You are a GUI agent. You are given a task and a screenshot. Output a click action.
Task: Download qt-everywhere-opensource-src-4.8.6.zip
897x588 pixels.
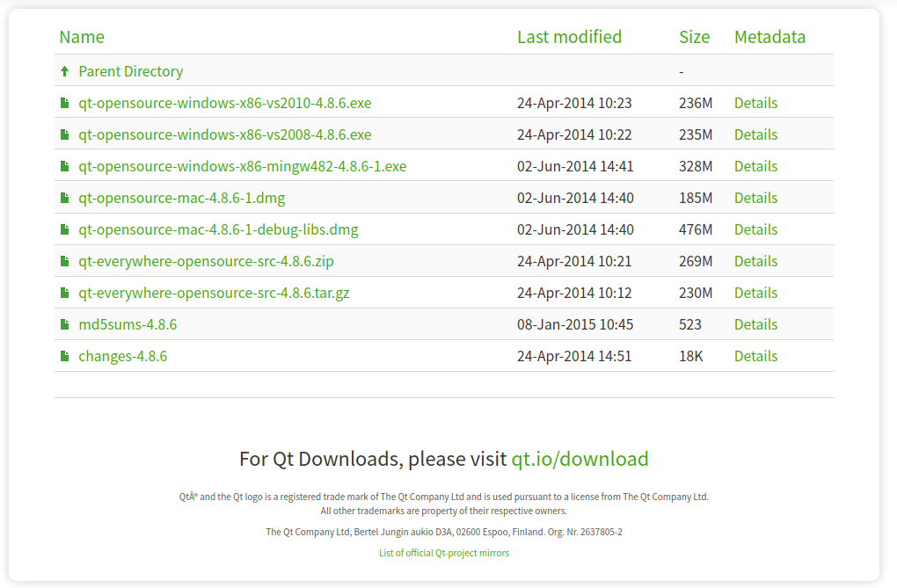pyautogui.click(x=206, y=261)
